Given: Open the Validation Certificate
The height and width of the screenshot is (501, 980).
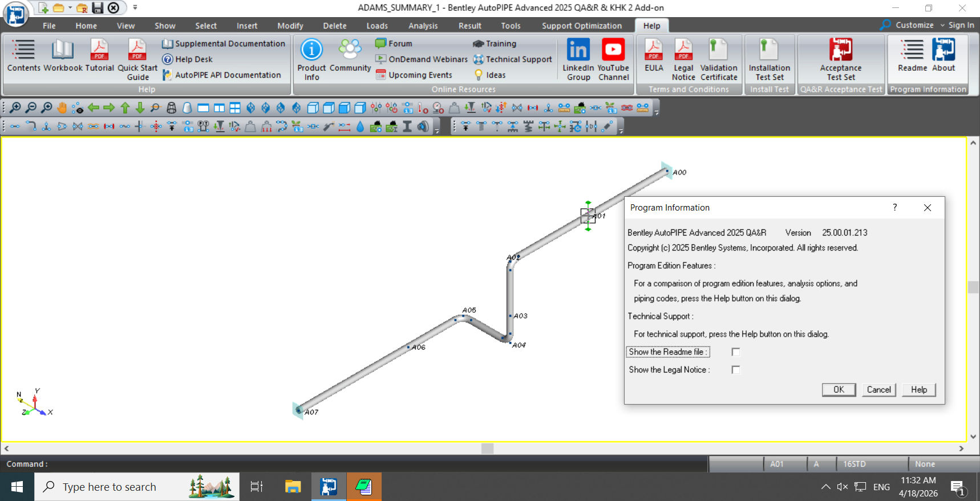Looking at the screenshot, I should point(719,60).
